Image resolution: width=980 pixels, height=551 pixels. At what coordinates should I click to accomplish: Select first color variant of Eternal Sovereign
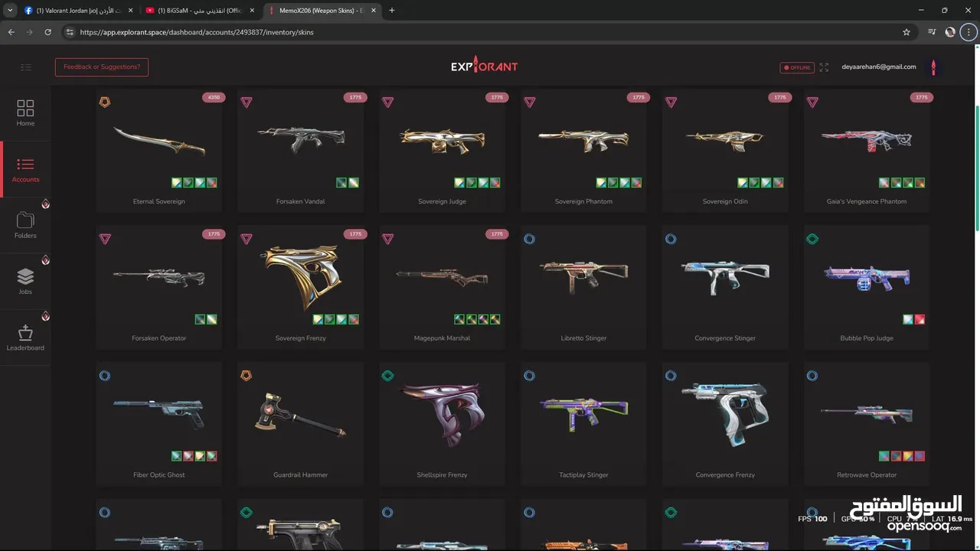click(177, 183)
